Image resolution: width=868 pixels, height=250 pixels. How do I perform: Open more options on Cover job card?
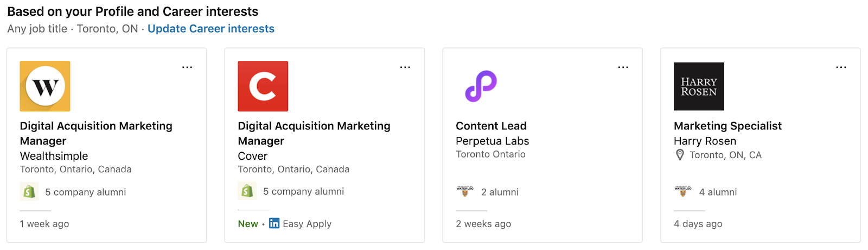tap(405, 67)
